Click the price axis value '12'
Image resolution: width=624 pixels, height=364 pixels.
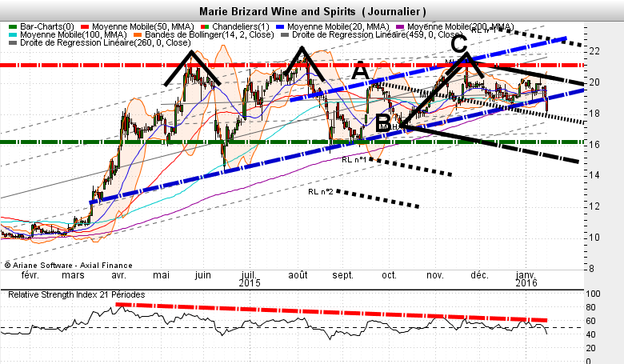pyautogui.click(x=594, y=206)
